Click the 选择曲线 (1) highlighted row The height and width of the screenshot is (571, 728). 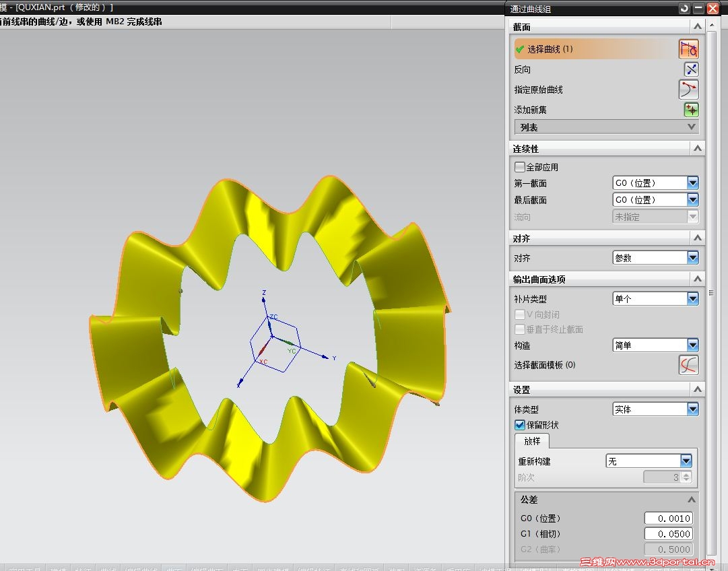pos(596,49)
